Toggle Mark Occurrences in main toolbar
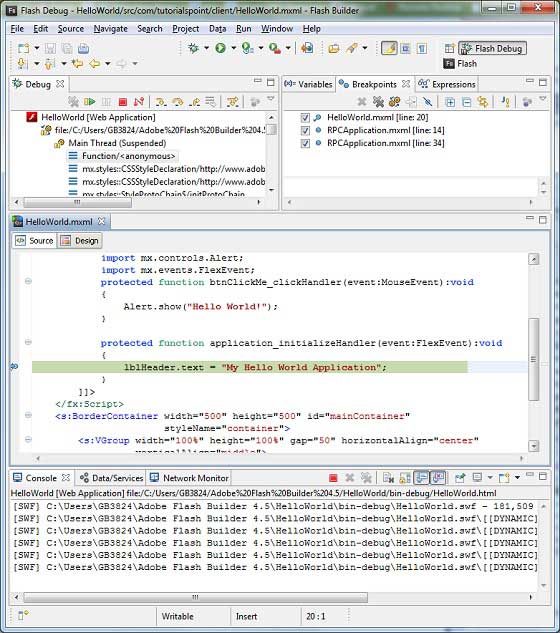This screenshot has width=560, height=633. (389, 48)
